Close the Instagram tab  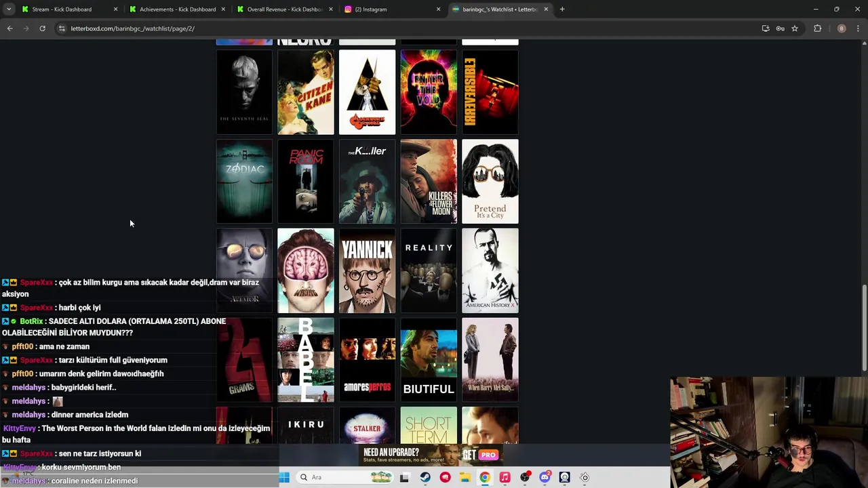click(x=438, y=9)
